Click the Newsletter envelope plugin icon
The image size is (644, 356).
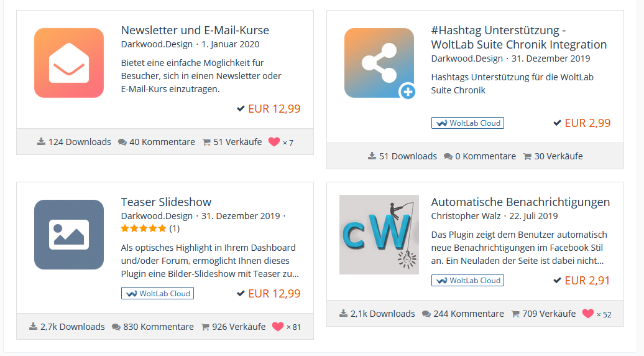69,63
